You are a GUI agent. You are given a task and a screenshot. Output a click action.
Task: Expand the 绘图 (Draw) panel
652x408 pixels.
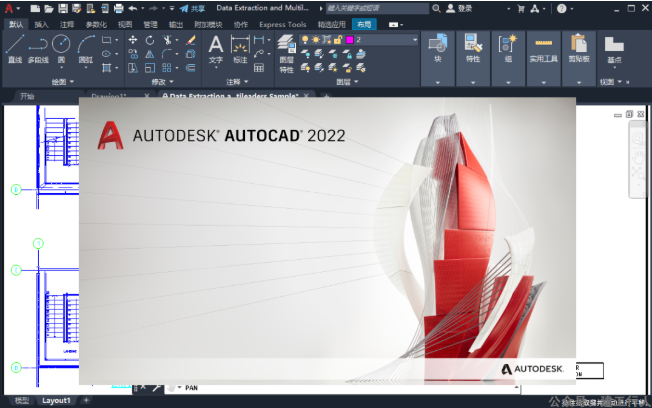63,82
